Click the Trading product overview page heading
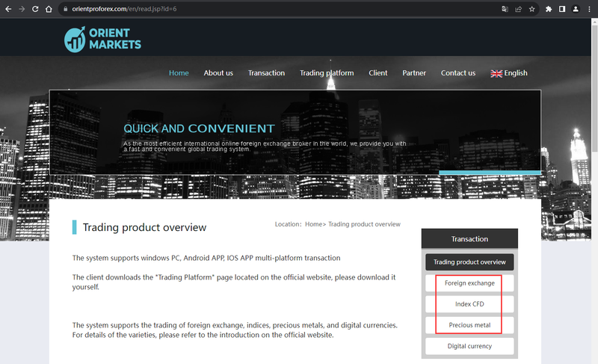 (x=144, y=227)
